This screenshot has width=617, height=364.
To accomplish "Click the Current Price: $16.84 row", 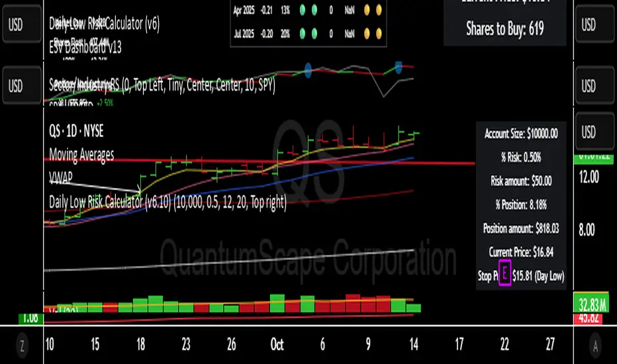I will click(x=521, y=252).
